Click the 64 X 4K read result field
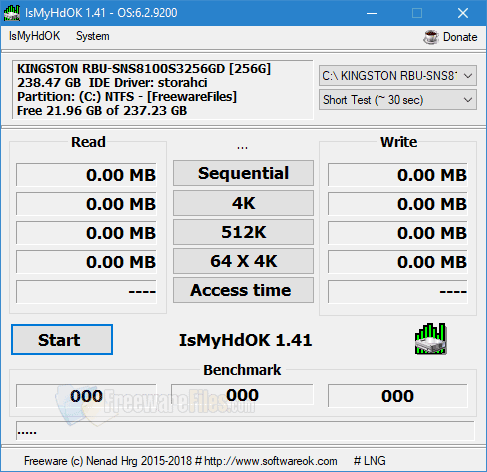Viewport: 487px width, 472px height. tap(86, 262)
